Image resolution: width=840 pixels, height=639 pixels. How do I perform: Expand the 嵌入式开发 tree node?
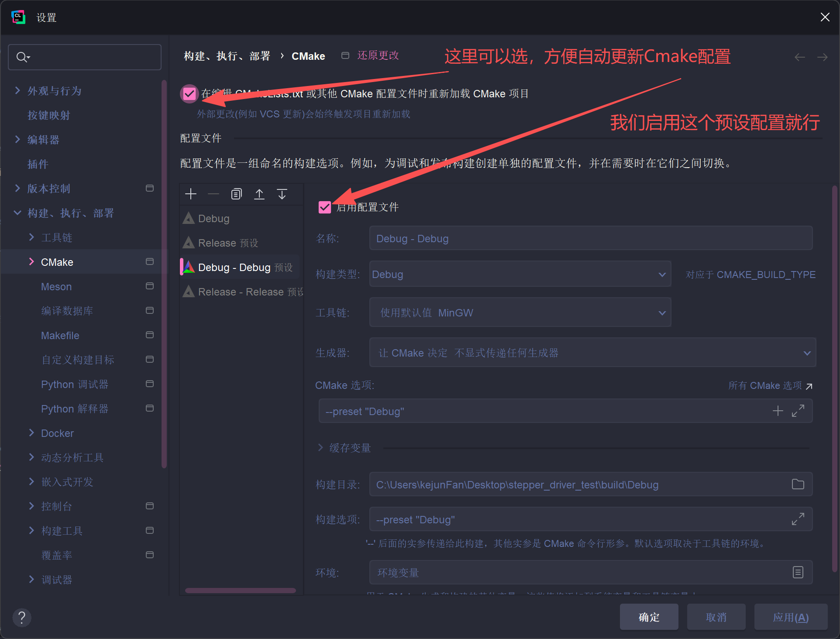[x=31, y=481]
